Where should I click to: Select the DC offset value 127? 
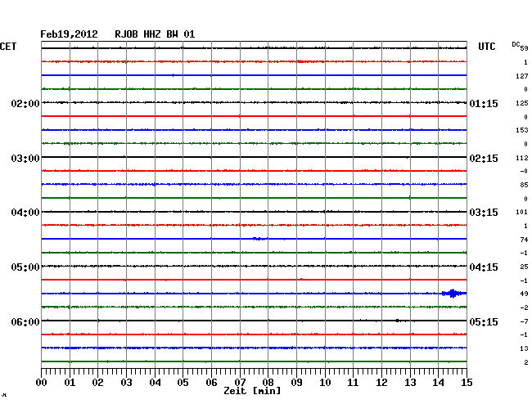tap(522, 76)
